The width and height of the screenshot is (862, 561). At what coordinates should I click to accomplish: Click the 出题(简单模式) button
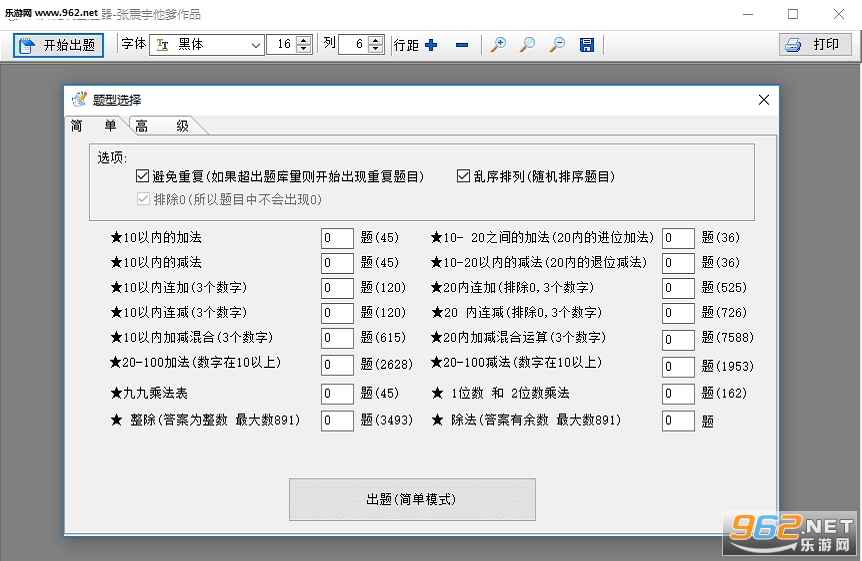(412, 499)
